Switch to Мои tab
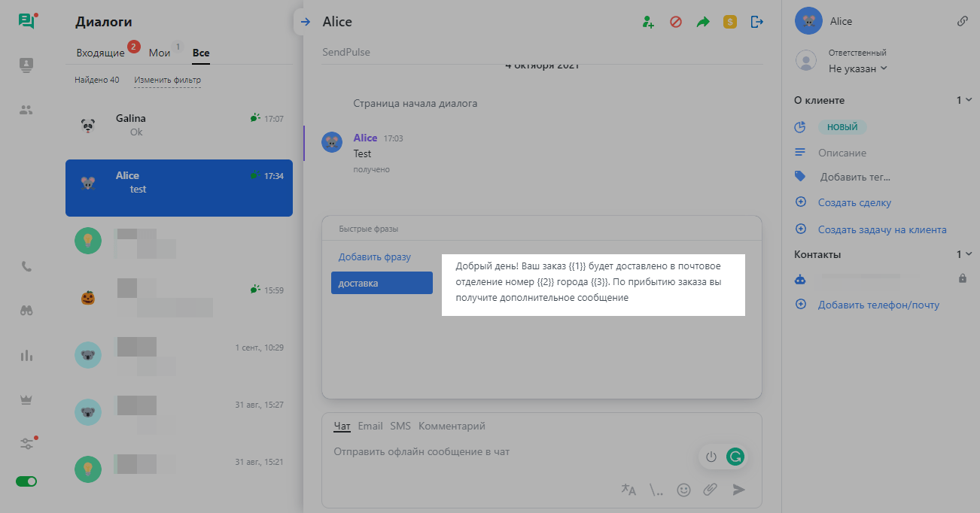The image size is (980, 513). pos(160,53)
